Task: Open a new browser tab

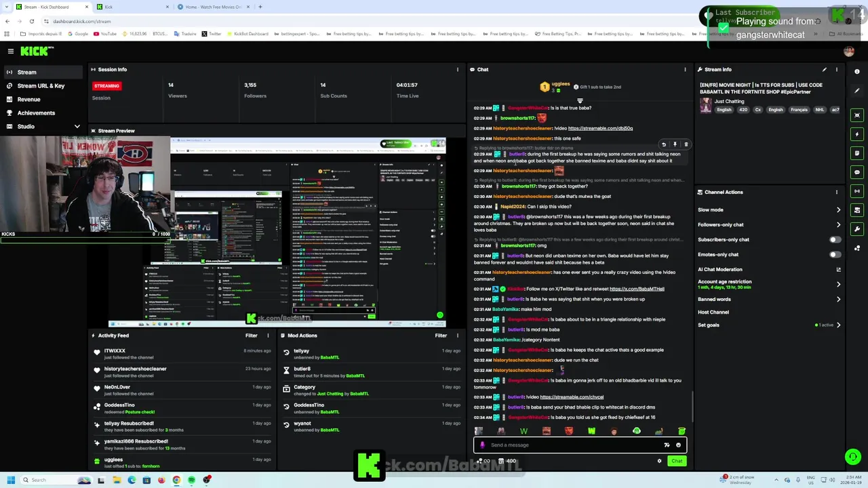Action: coord(260,7)
